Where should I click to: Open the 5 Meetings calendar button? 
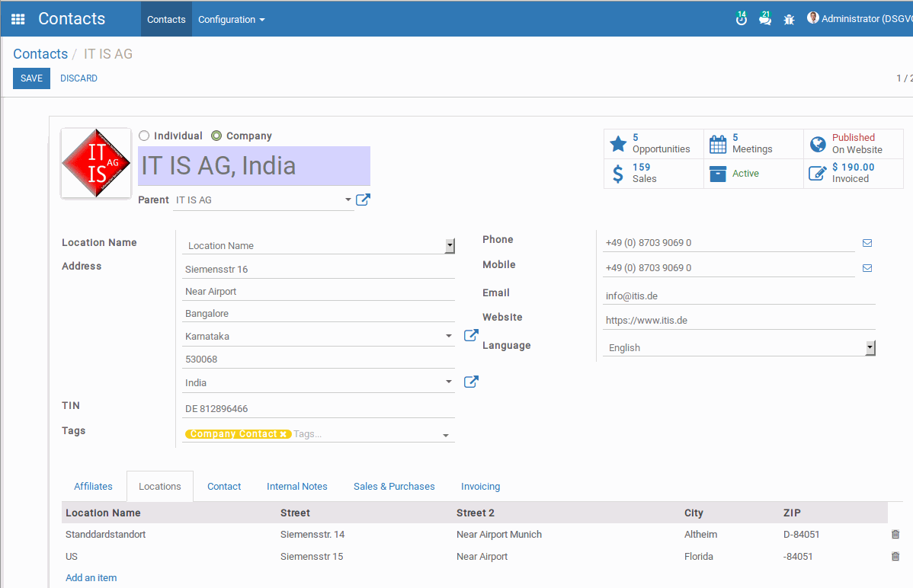click(x=754, y=144)
